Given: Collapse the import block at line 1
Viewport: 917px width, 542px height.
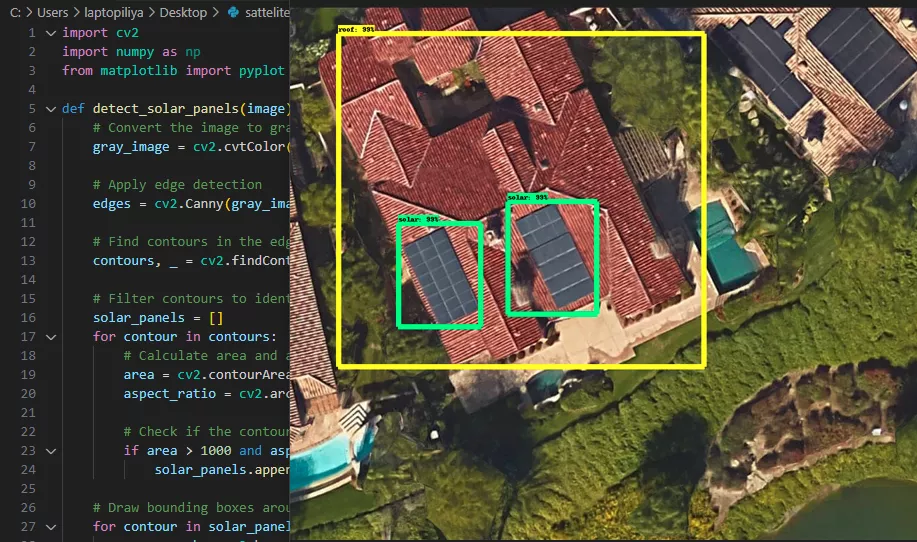Looking at the screenshot, I should [x=50, y=33].
